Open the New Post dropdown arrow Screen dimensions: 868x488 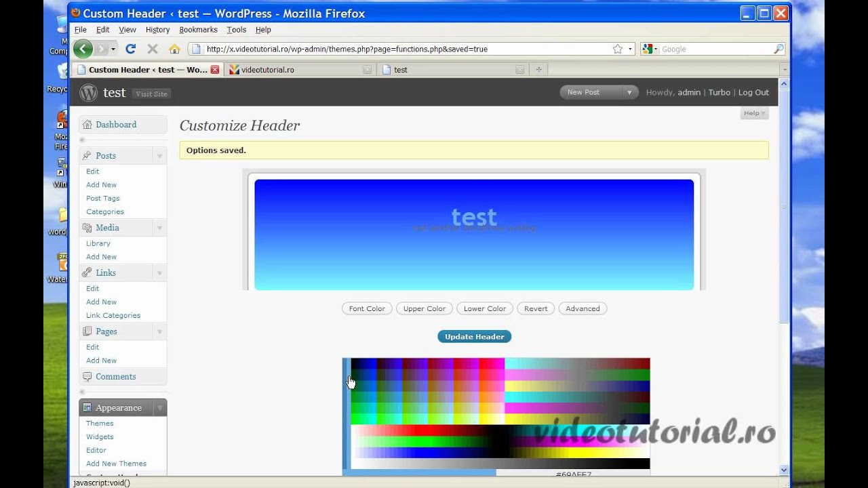629,92
